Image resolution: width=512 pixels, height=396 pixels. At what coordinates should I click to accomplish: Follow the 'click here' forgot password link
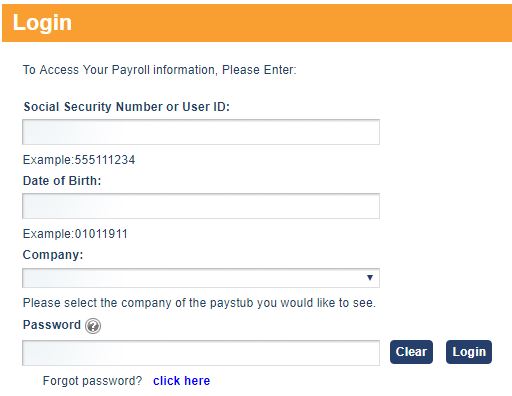[x=181, y=380]
